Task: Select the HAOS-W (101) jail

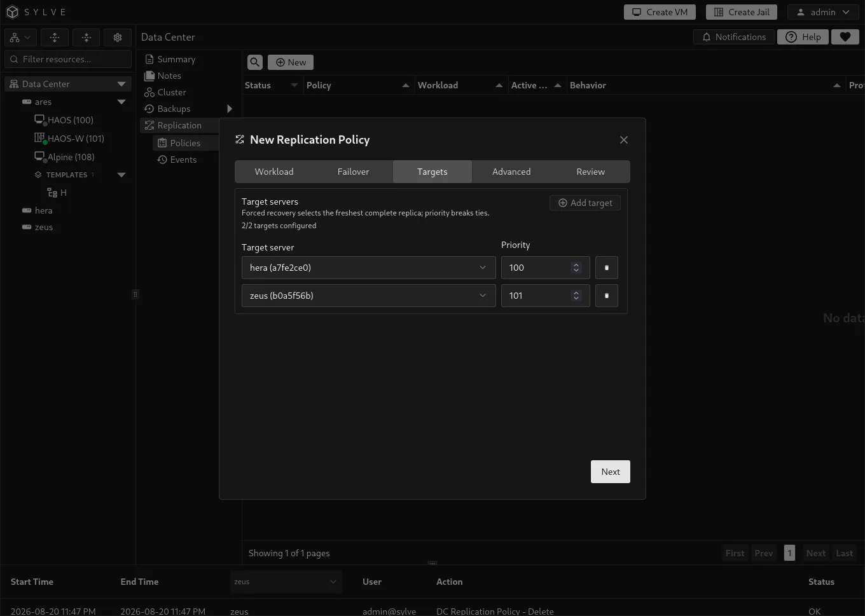Action: pyautogui.click(x=69, y=139)
